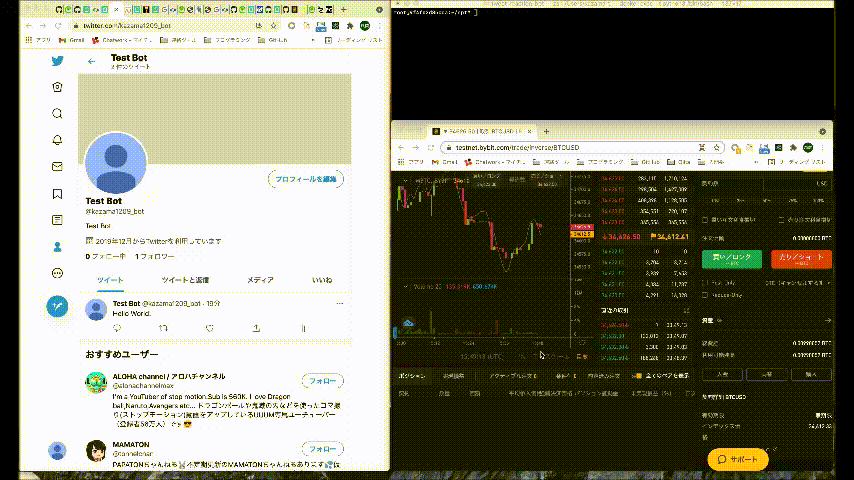Viewport: 854px width, 480px height.
Task: Open a new tab in the Bybit window
Action: tap(546, 131)
